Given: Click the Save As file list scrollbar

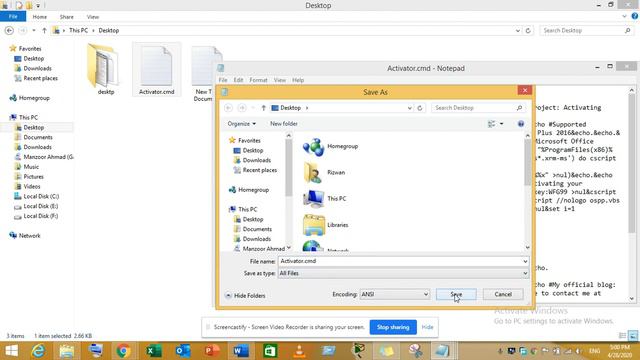Looking at the screenshot, I should [x=527, y=191].
